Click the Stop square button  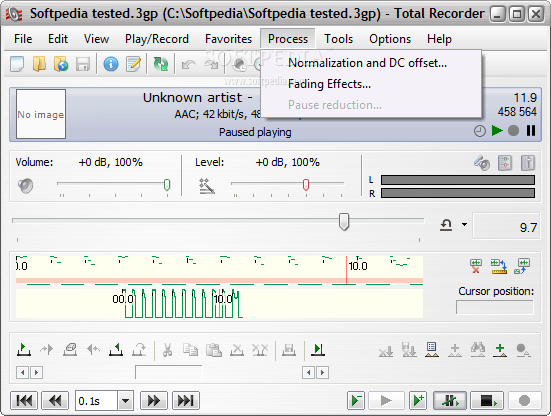487,401
